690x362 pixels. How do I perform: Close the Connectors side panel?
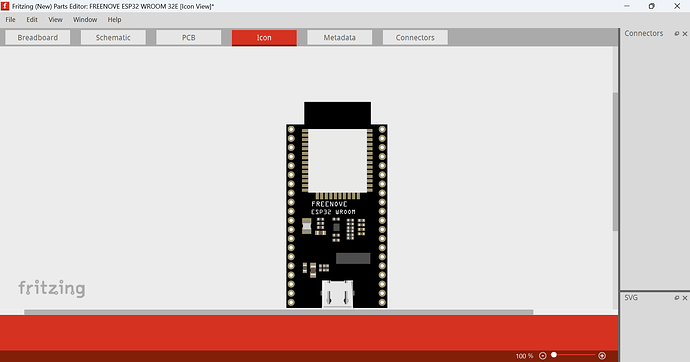(685, 33)
